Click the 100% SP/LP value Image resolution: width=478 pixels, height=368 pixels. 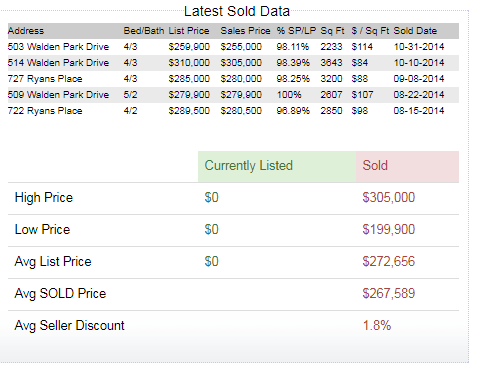289,95
